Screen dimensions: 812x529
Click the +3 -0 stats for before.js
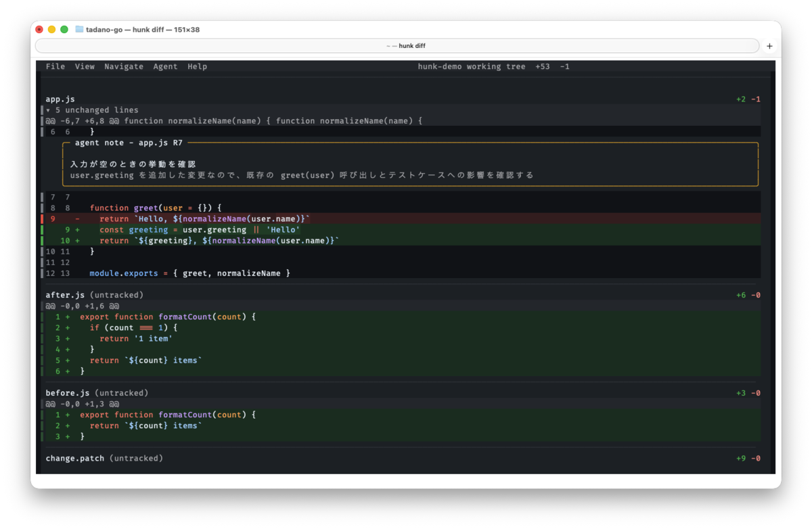pyautogui.click(x=748, y=393)
